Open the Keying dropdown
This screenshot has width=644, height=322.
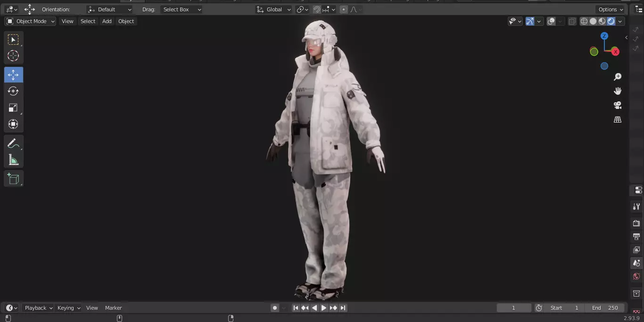click(x=68, y=308)
